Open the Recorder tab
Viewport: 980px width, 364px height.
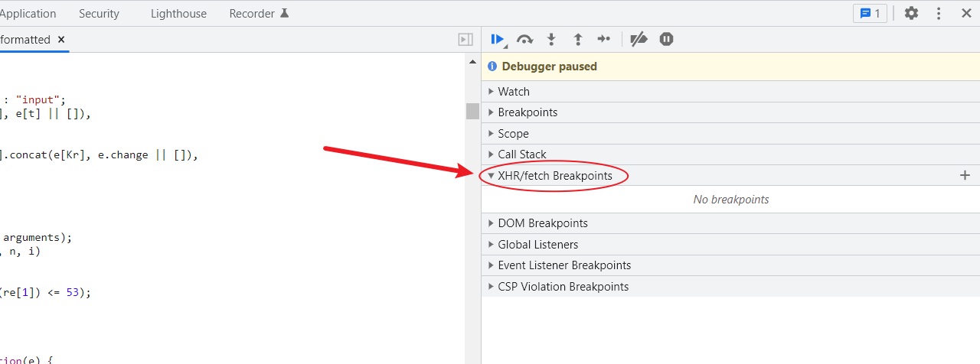point(259,14)
